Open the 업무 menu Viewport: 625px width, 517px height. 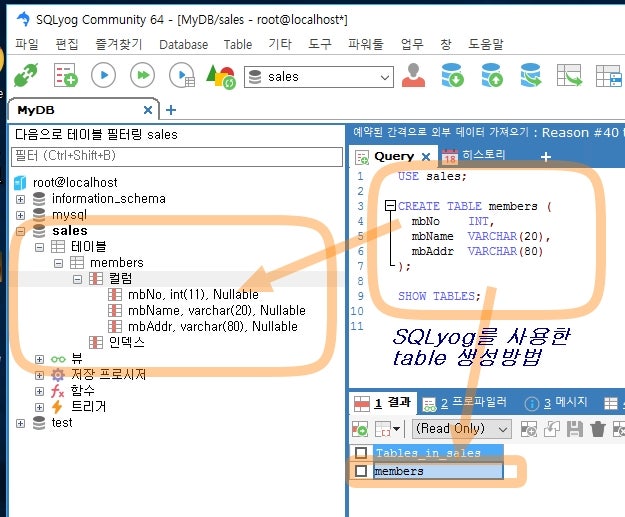coord(412,44)
